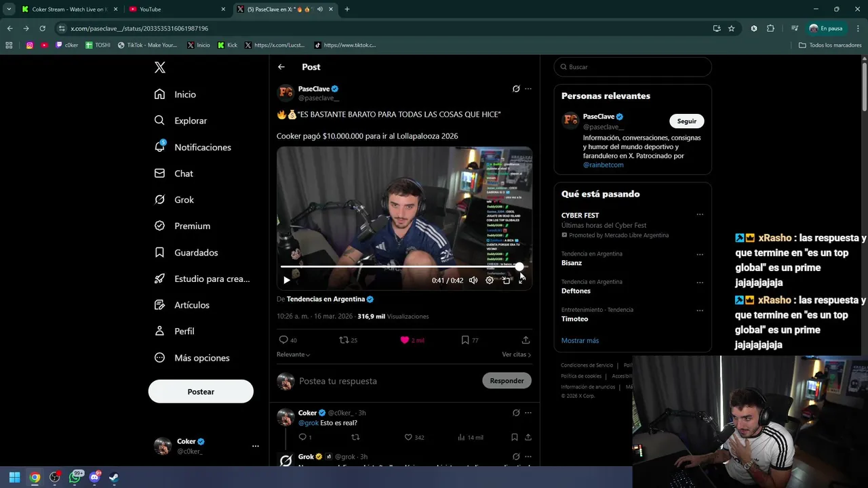The image size is (868, 488).
Task: Open Todos los marcadores folder
Action: tap(830, 45)
